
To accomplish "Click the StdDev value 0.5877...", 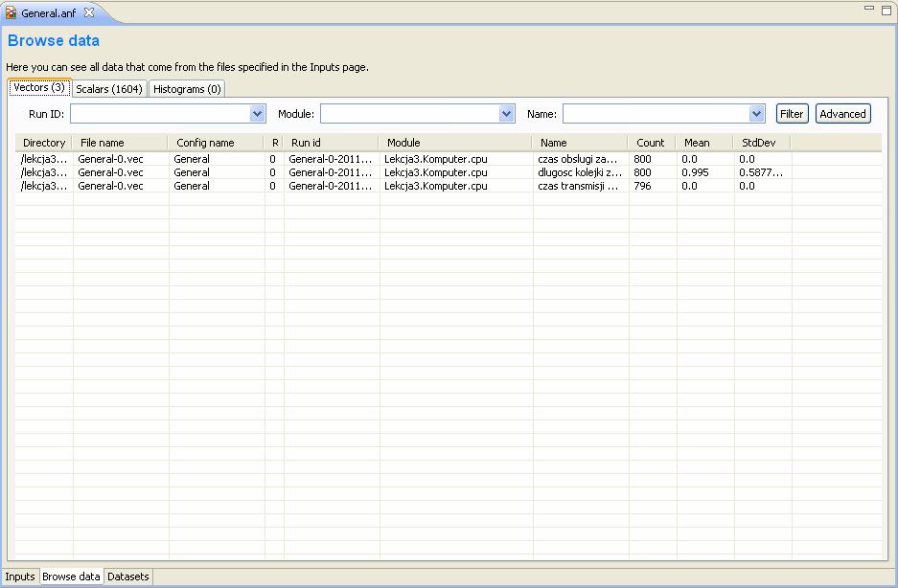I will pyautogui.click(x=761, y=172).
